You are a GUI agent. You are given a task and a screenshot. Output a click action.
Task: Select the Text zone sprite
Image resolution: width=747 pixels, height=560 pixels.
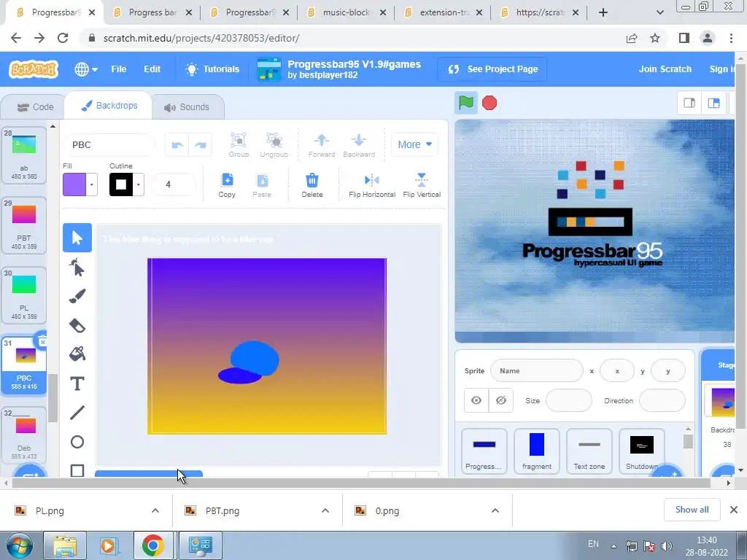[x=589, y=451]
